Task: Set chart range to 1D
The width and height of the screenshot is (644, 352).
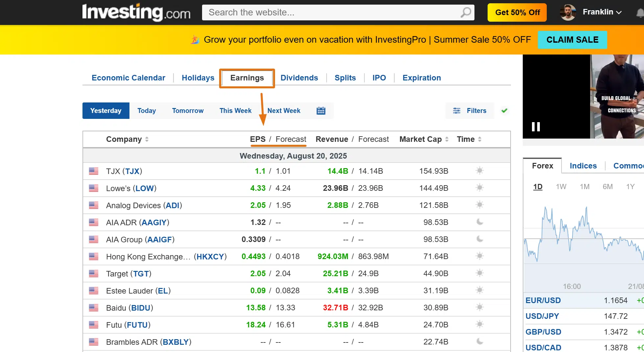Action: point(538,187)
